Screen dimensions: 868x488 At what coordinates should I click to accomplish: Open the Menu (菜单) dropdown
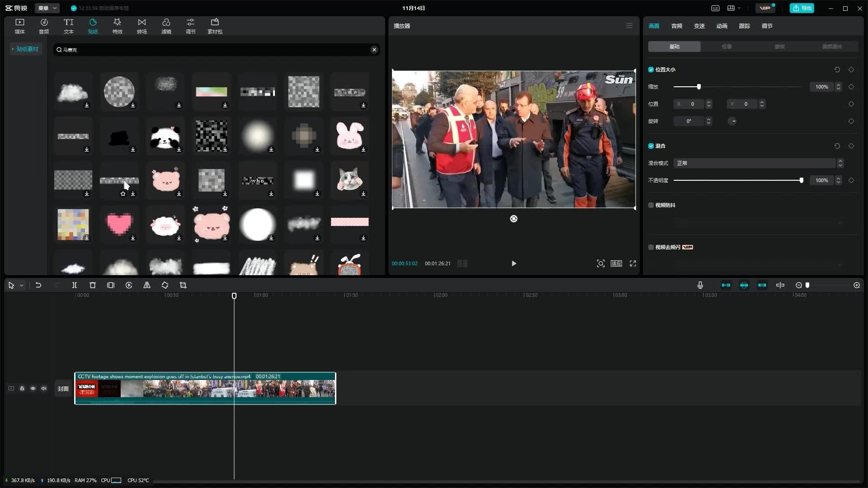[x=47, y=8]
